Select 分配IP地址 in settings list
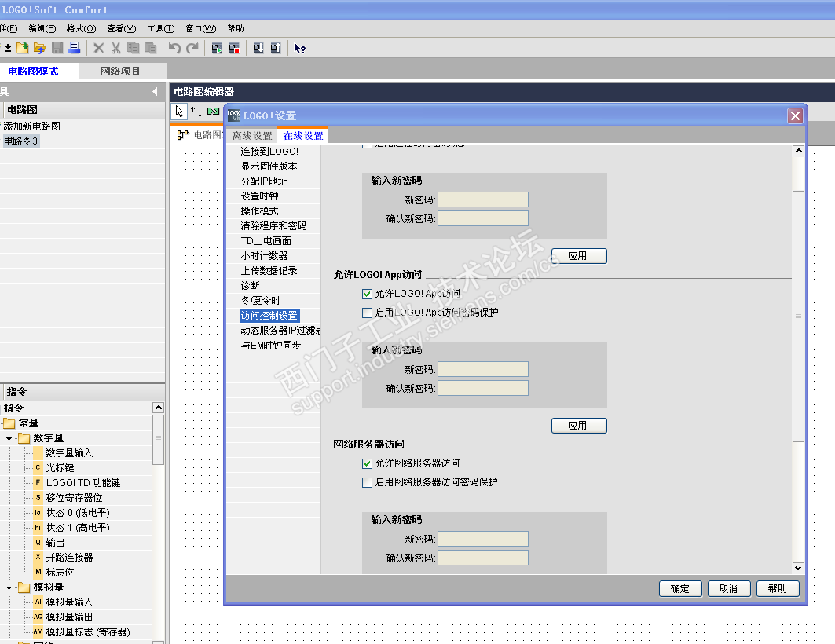835x644 pixels. [x=264, y=181]
